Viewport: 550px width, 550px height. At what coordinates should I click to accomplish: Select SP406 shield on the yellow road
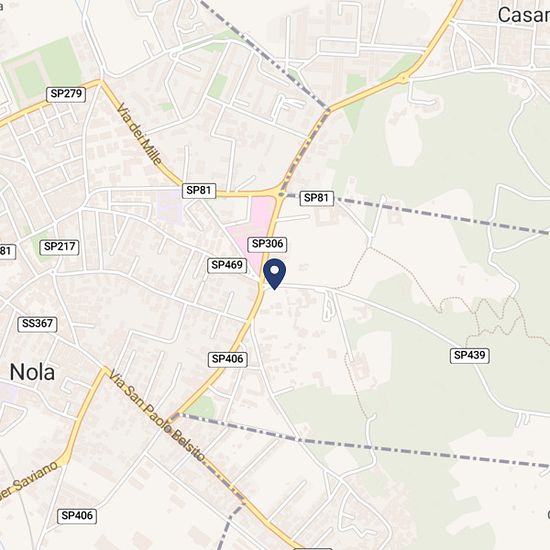(228, 360)
